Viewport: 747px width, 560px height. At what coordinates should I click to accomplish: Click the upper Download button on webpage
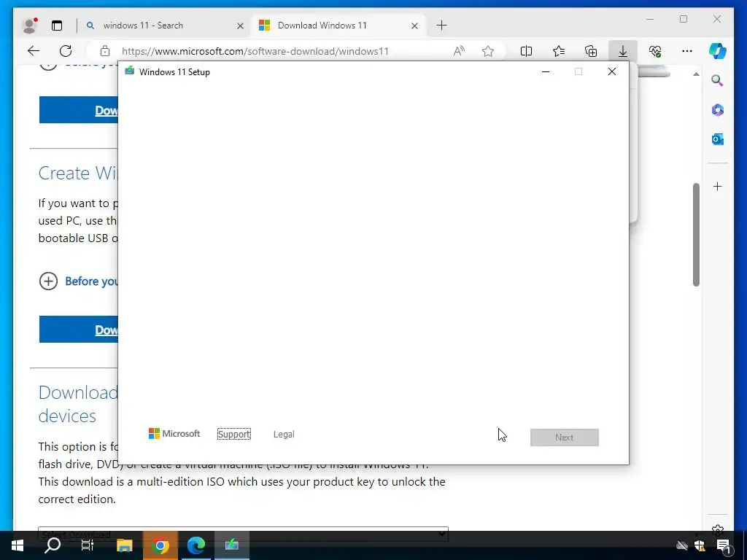tap(79, 110)
